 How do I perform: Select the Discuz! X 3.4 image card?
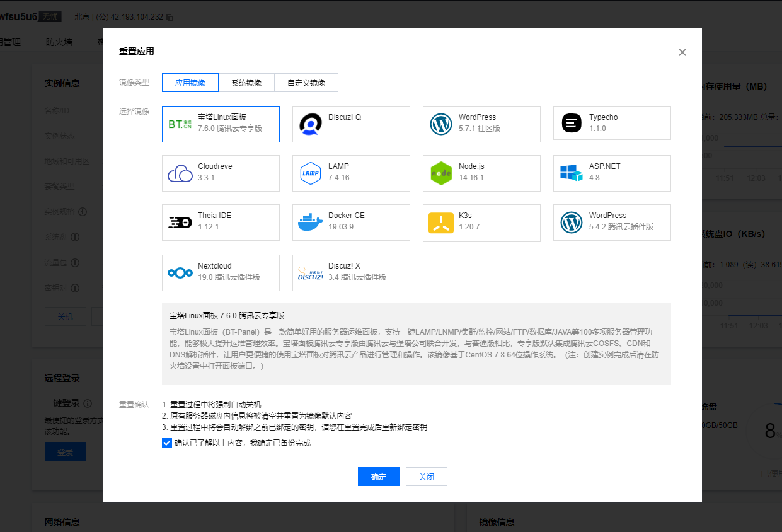(351, 273)
